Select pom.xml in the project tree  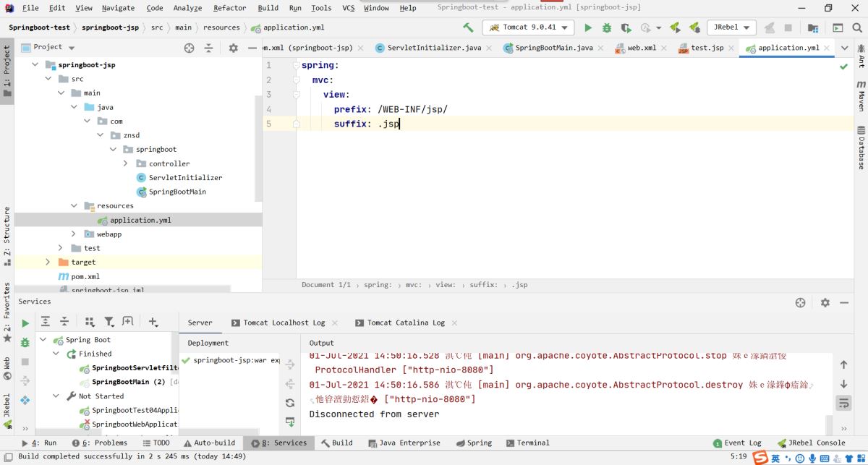pyautogui.click(x=85, y=276)
